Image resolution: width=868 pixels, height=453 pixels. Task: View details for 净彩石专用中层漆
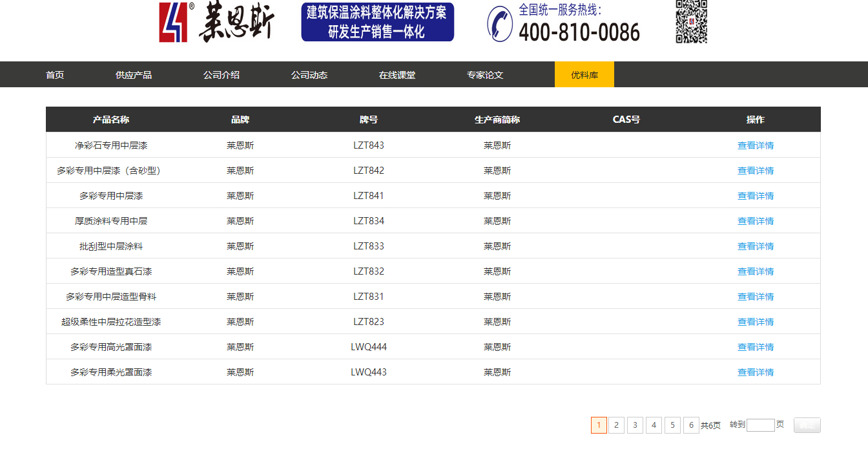pos(756,145)
